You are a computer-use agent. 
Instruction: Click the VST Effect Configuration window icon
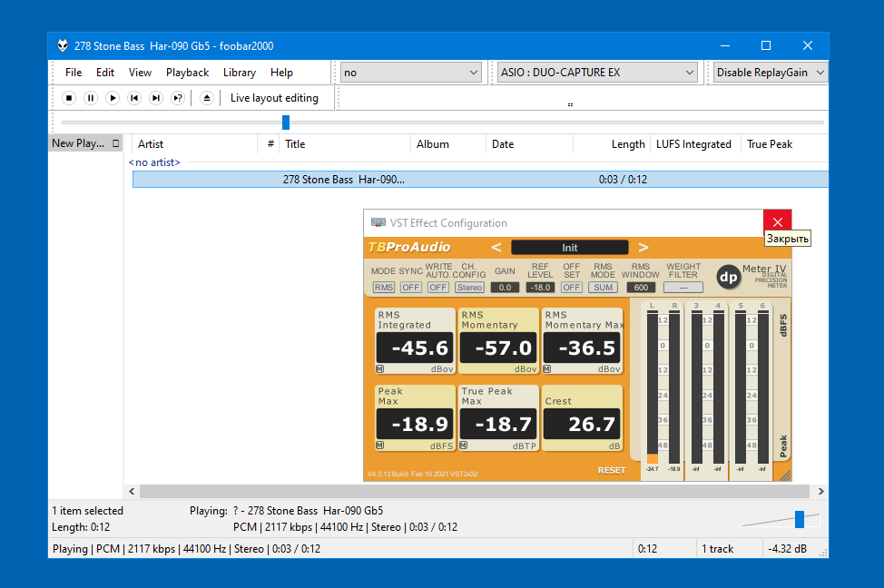click(x=378, y=222)
